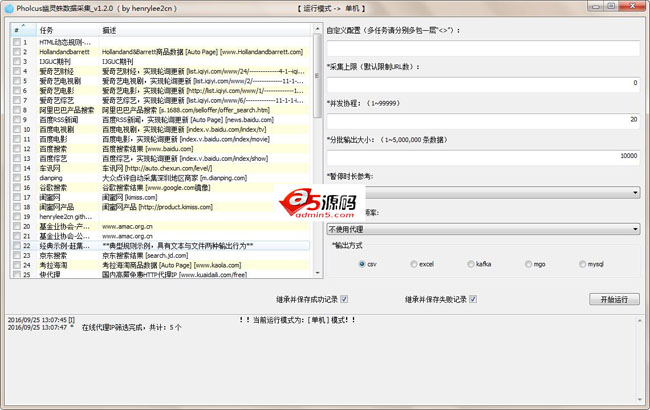Toggle the 继承并保存失败记录 checkbox
650x410 pixels.
pyautogui.click(x=473, y=299)
